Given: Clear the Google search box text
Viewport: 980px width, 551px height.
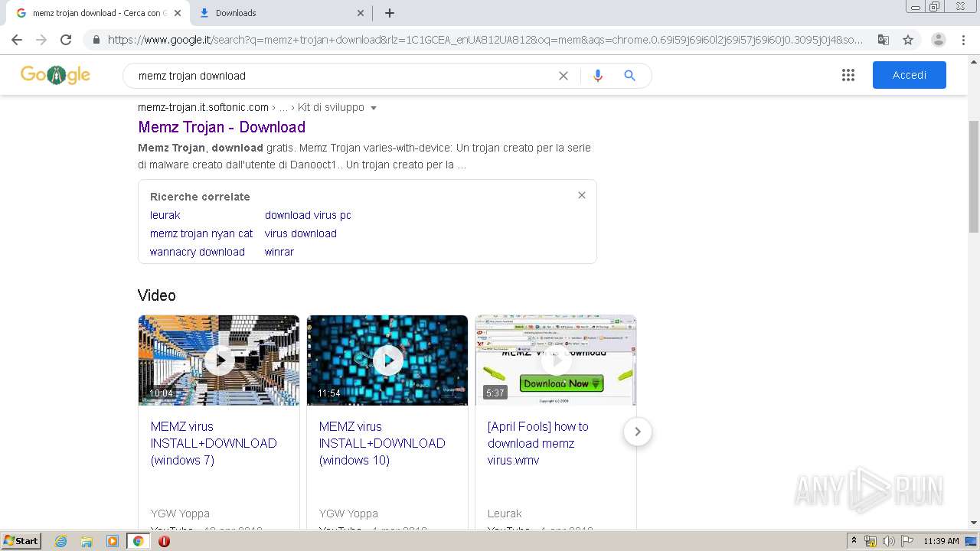Looking at the screenshot, I should [563, 76].
